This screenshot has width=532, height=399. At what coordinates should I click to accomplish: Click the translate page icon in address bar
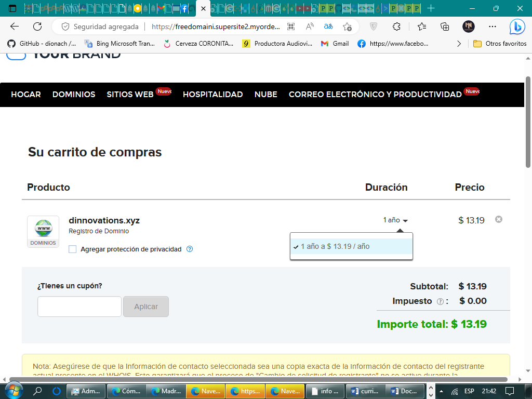pyautogui.click(x=328, y=26)
